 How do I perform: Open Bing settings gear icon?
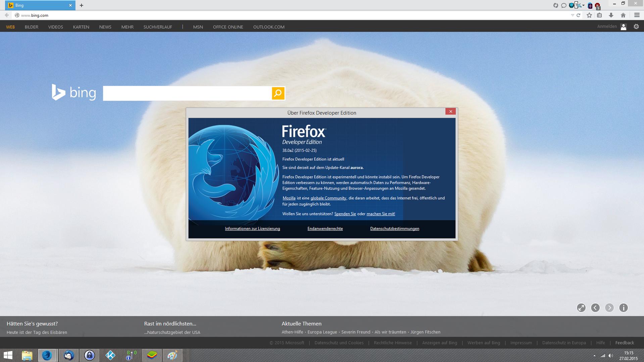pos(636,27)
